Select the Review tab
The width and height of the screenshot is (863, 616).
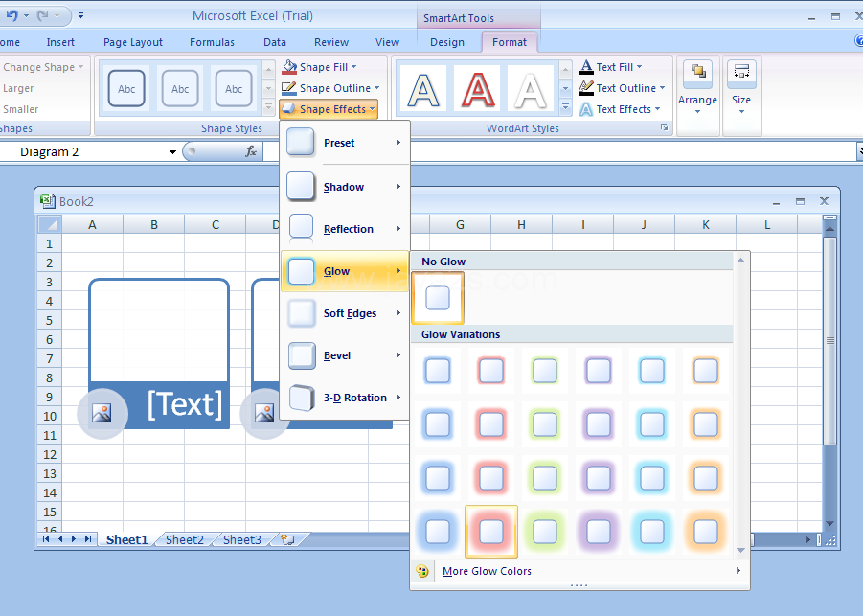[x=331, y=42]
